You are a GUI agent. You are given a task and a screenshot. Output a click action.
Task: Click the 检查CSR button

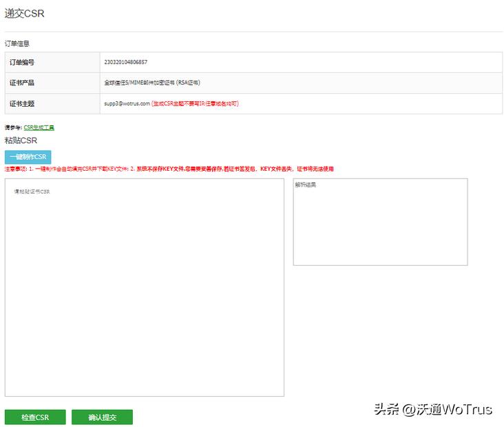click(x=35, y=417)
